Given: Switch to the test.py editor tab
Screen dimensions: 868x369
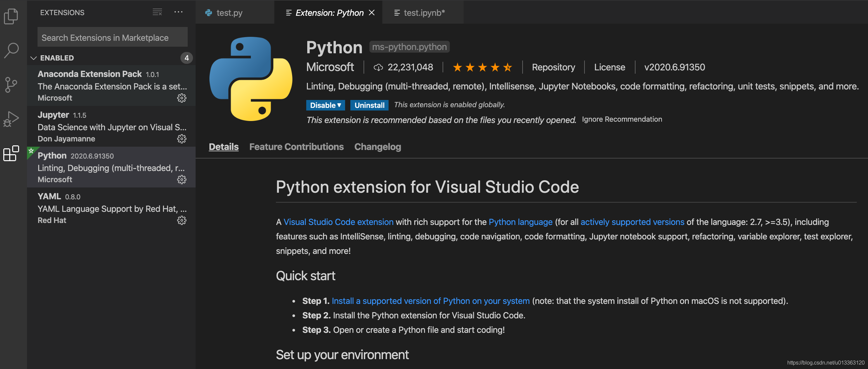Looking at the screenshot, I should coord(229,13).
